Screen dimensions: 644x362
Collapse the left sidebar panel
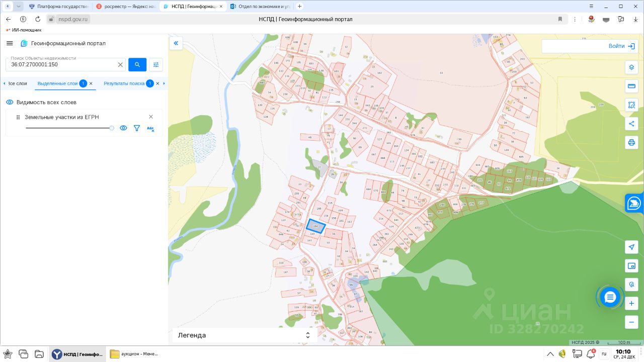point(176,43)
